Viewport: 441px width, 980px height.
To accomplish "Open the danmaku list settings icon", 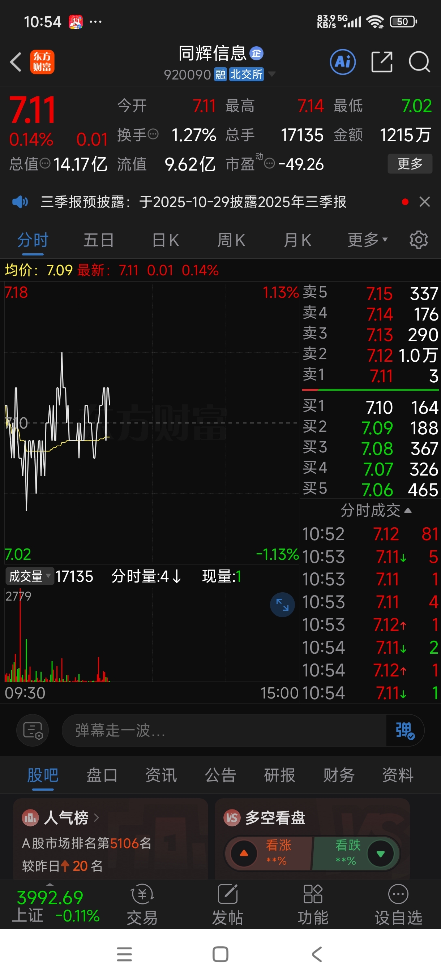I will tap(32, 730).
